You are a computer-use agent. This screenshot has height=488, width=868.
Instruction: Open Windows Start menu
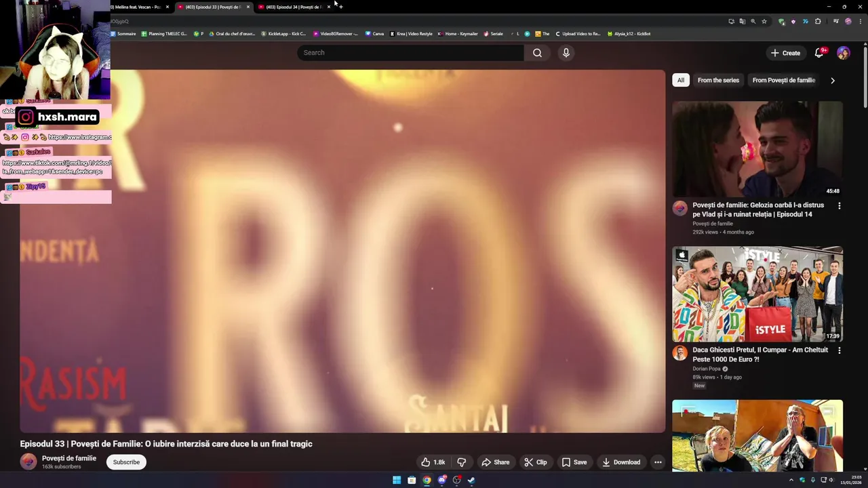pos(397,481)
